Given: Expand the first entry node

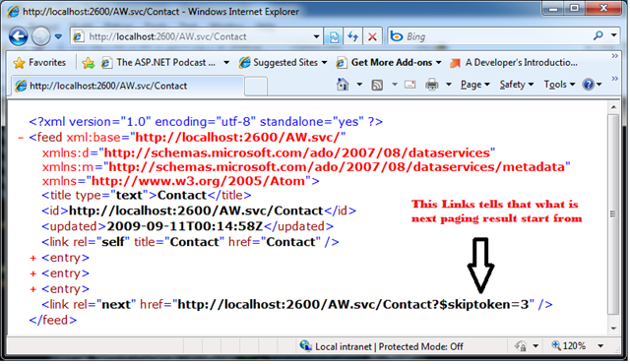Looking at the screenshot, I should coord(32,258).
